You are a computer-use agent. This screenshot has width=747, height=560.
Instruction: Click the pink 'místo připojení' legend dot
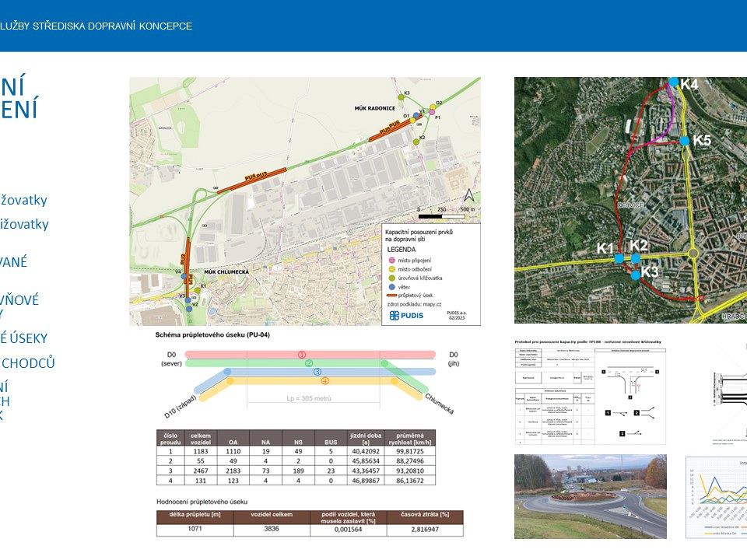pos(392,261)
